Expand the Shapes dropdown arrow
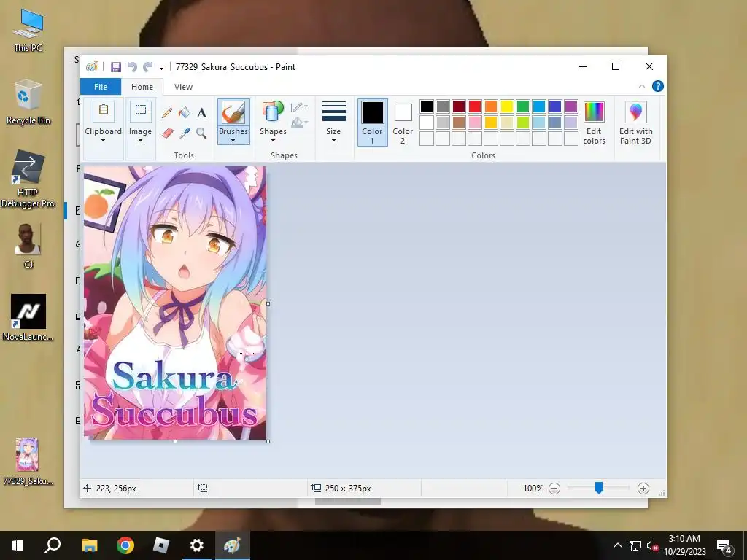 point(273,141)
